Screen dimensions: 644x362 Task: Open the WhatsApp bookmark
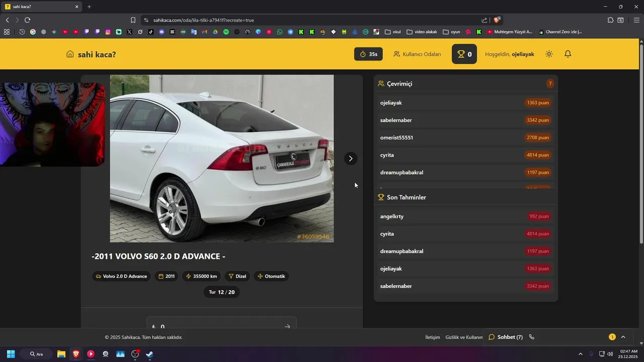[280, 32]
